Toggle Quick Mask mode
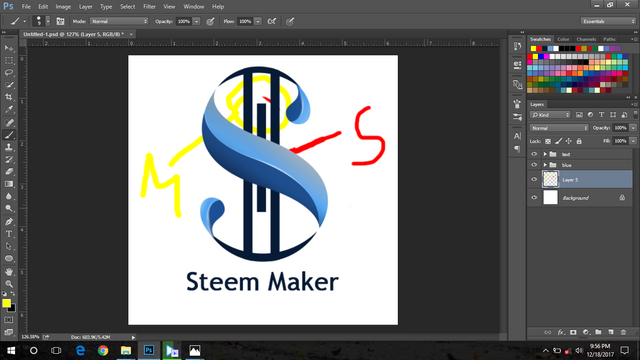The image size is (640, 360). click(9, 320)
